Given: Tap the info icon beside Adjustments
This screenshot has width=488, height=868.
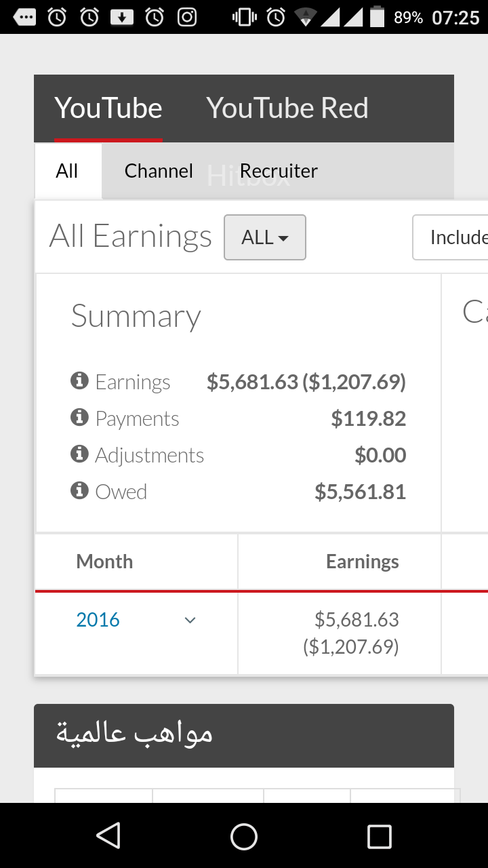Looking at the screenshot, I should coord(79,454).
